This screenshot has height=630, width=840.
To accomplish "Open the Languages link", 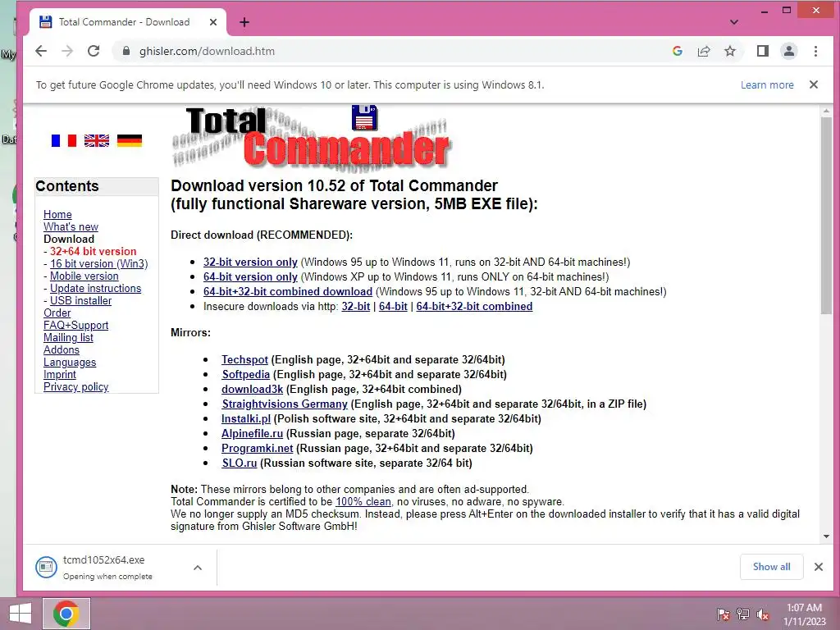I will point(70,362).
